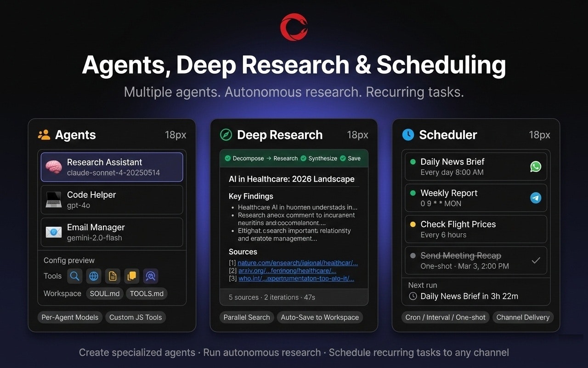Select the Research Assistant agent card
Viewport: 588px width, 368px height.
[x=112, y=167]
